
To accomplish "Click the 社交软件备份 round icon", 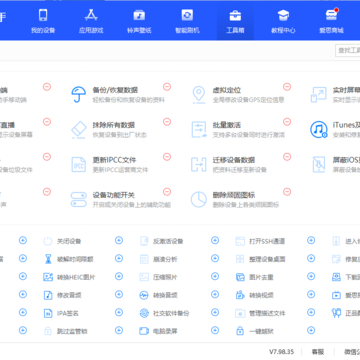I will click(144, 313).
